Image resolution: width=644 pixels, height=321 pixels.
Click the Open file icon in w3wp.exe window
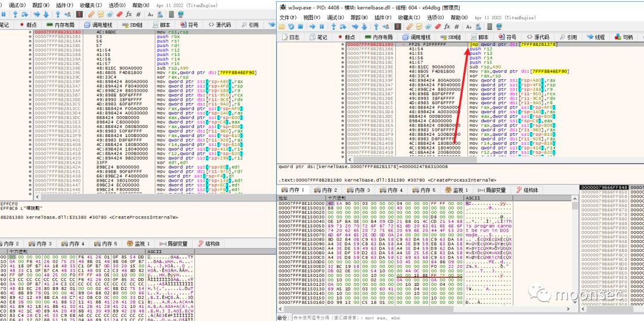(x=281, y=27)
